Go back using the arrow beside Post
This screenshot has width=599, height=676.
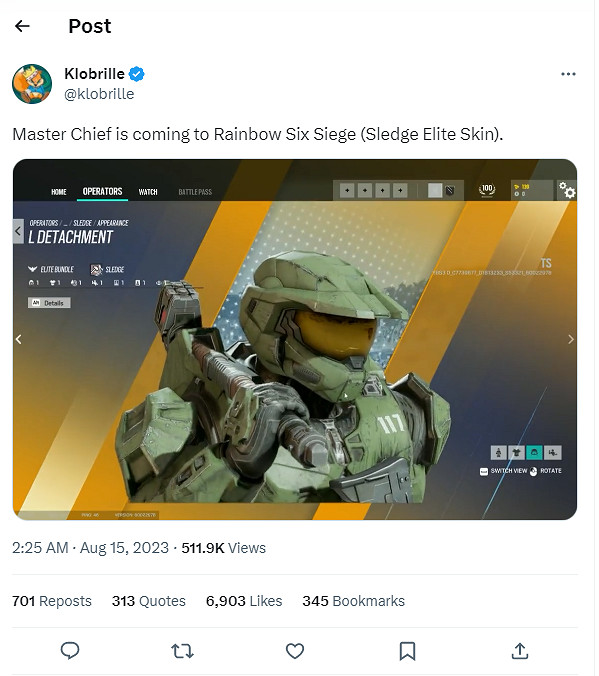(22, 26)
